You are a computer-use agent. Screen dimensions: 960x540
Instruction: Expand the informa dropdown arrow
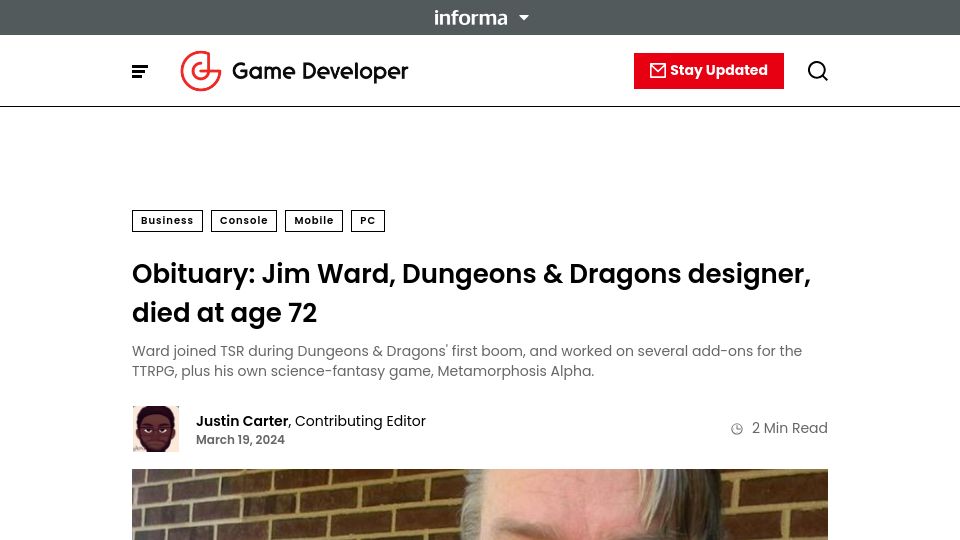524,18
